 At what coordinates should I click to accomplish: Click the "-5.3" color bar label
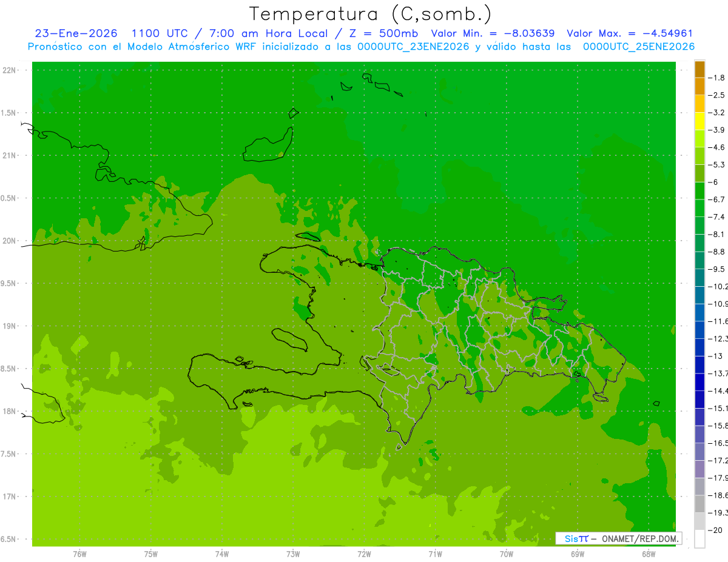[x=716, y=164]
